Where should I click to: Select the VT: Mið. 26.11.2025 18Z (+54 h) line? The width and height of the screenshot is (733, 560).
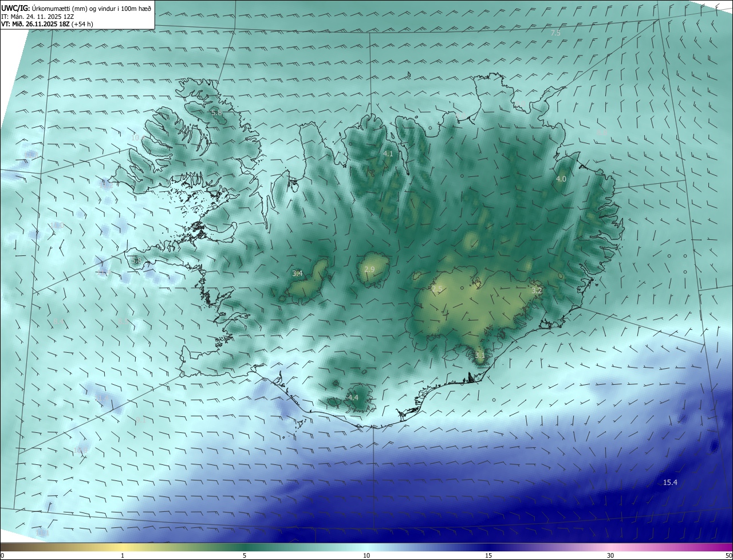click(47, 25)
